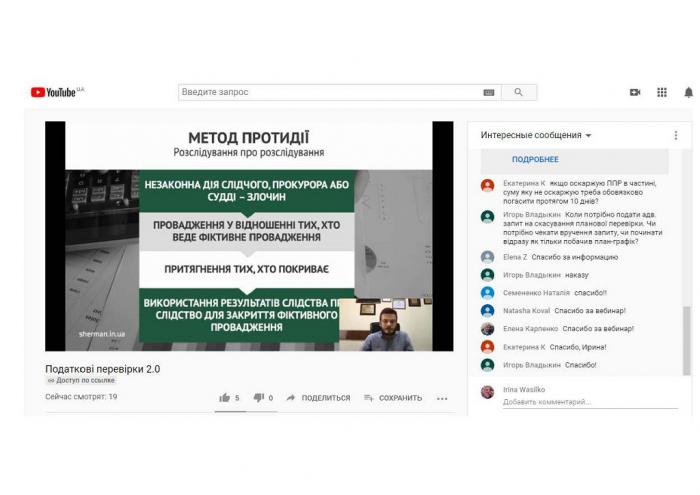Viewport: 700px width, 495px height.
Task: Expand the Интересные сообщения chat filter dropdown
Action: coord(536,135)
